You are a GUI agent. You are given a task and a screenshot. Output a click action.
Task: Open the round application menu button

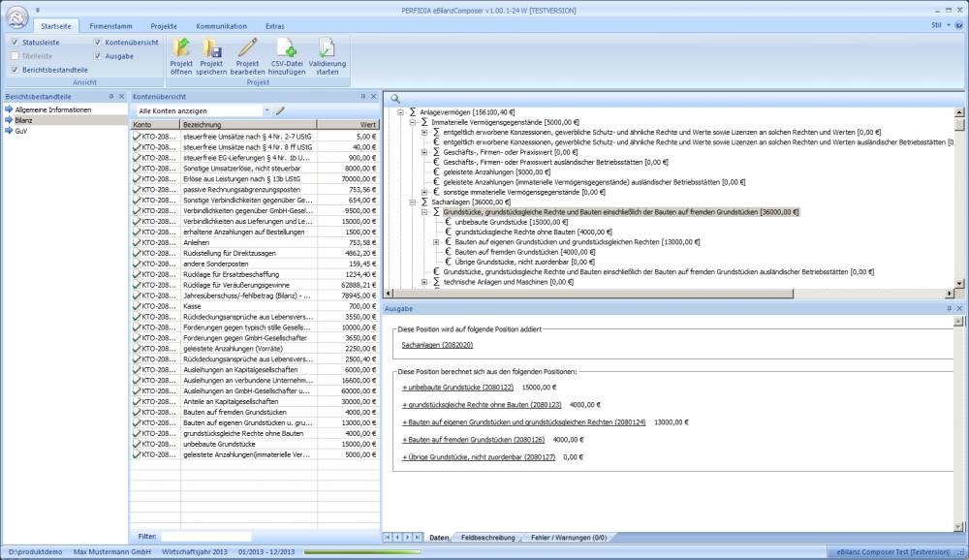tap(16, 18)
